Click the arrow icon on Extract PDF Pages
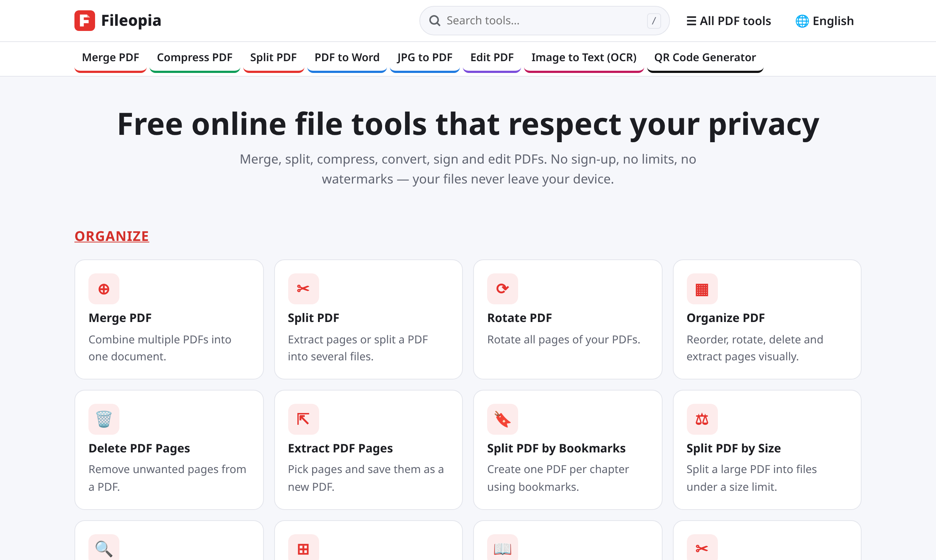 click(x=303, y=419)
